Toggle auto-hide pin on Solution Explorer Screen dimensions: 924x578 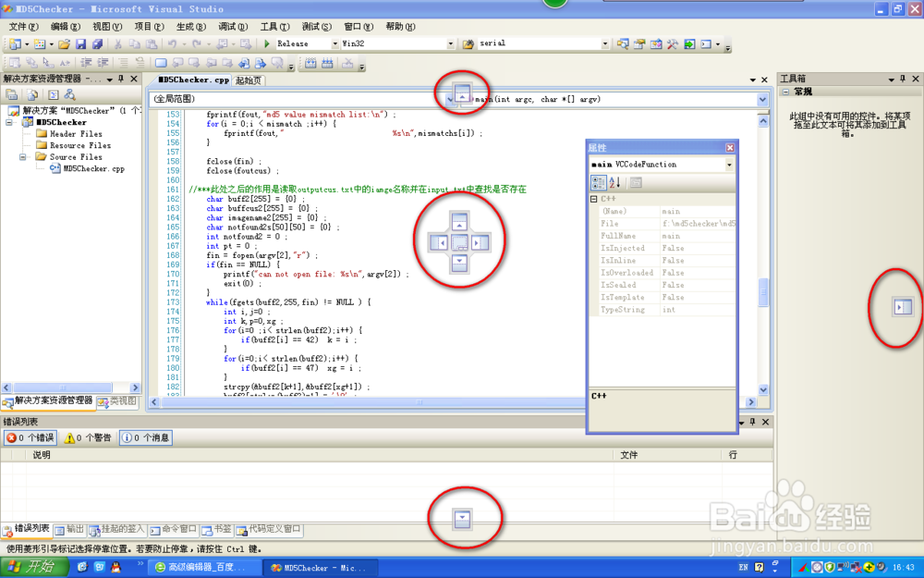(121, 79)
